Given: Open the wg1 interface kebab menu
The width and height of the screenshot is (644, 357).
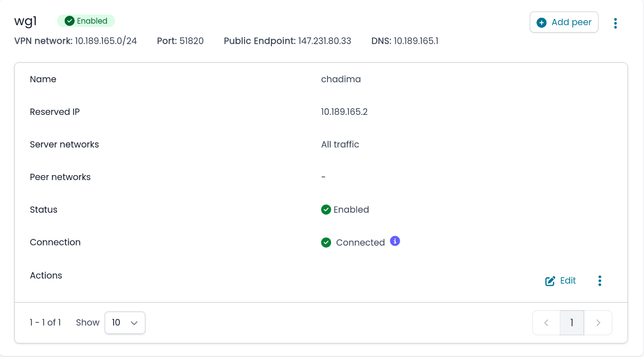Looking at the screenshot, I should coord(615,23).
